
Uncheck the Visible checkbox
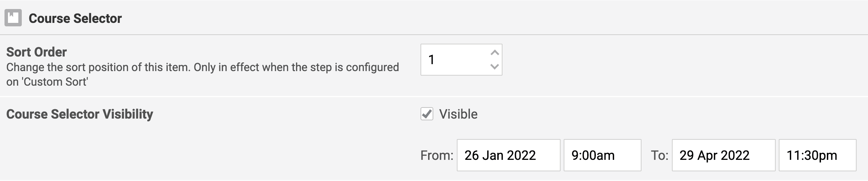tap(427, 114)
